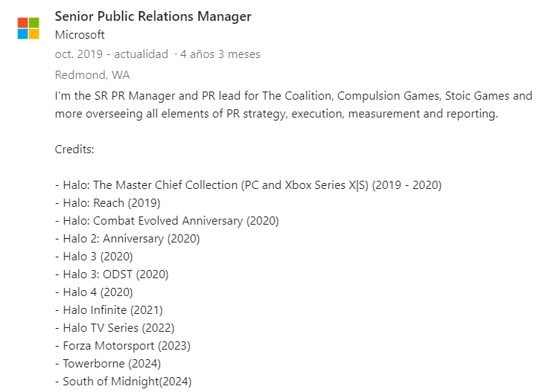Click the Credits: heading
Image resolution: width=551 pixels, height=392 pixels.
74,150
